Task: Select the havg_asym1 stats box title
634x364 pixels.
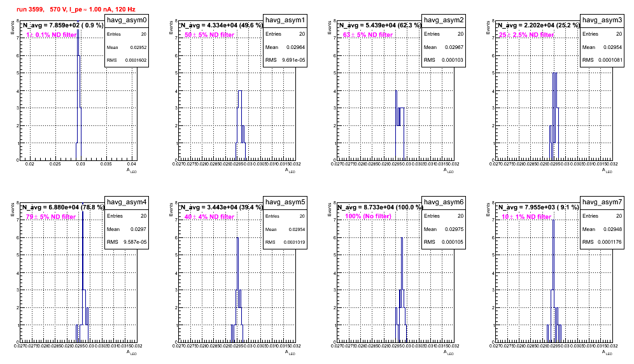Action: point(285,20)
